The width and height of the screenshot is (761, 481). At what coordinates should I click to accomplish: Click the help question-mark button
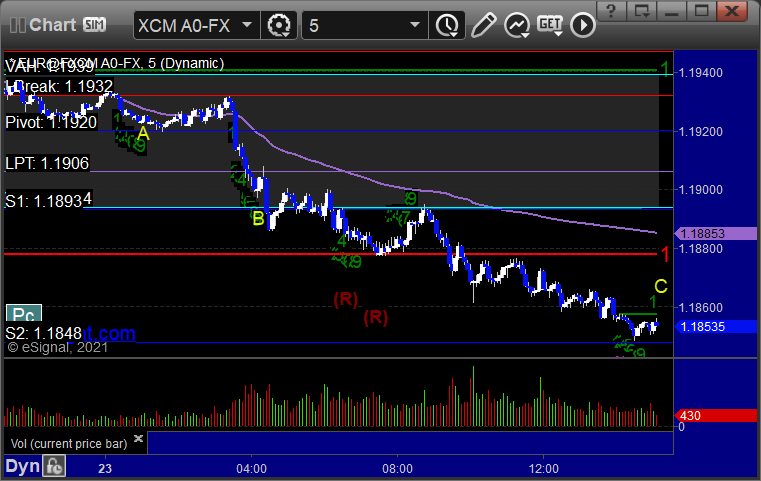pyautogui.click(x=611, y=11)
